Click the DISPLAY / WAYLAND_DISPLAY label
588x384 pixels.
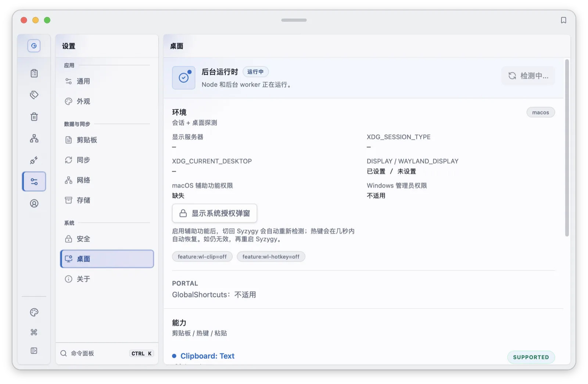(412, 161)
